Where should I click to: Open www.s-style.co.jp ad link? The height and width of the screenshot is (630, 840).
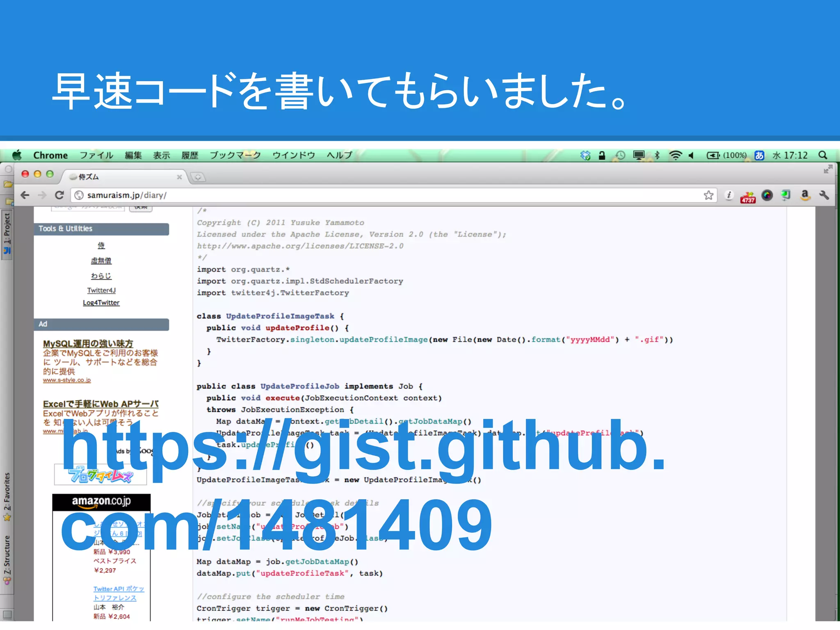pos(67,380)
